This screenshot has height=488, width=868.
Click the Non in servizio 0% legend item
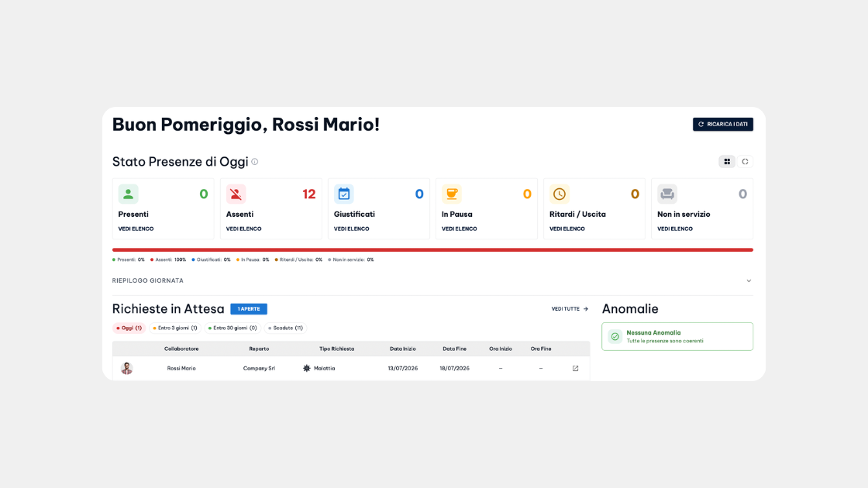[x=351, y=259]
